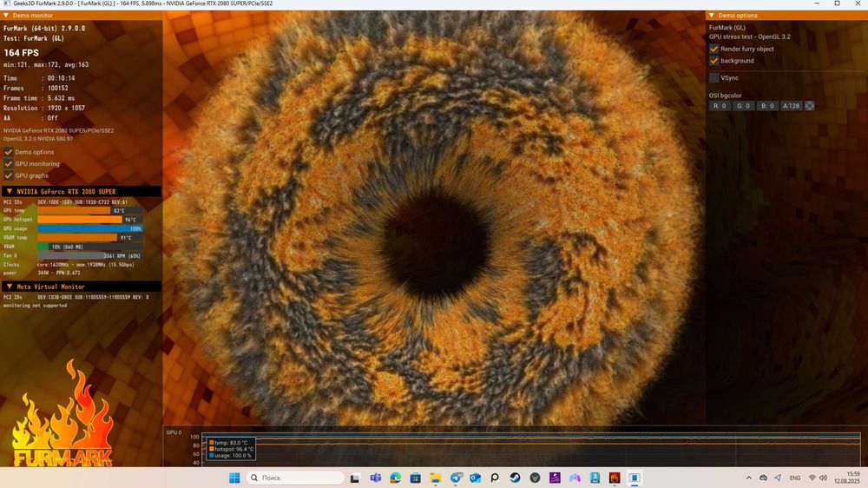Click the Fan 0 3561 RPM bar

coord(89,256)
